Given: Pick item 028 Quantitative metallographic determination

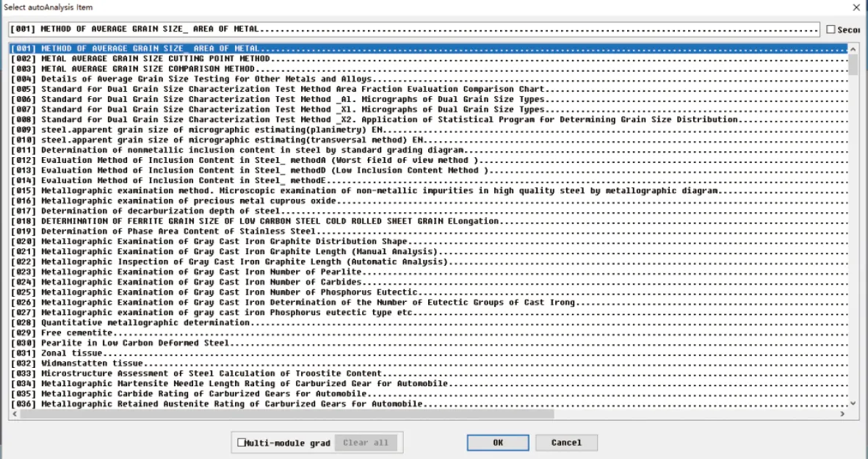Looking at the screenshot, I should pos(145,322).
